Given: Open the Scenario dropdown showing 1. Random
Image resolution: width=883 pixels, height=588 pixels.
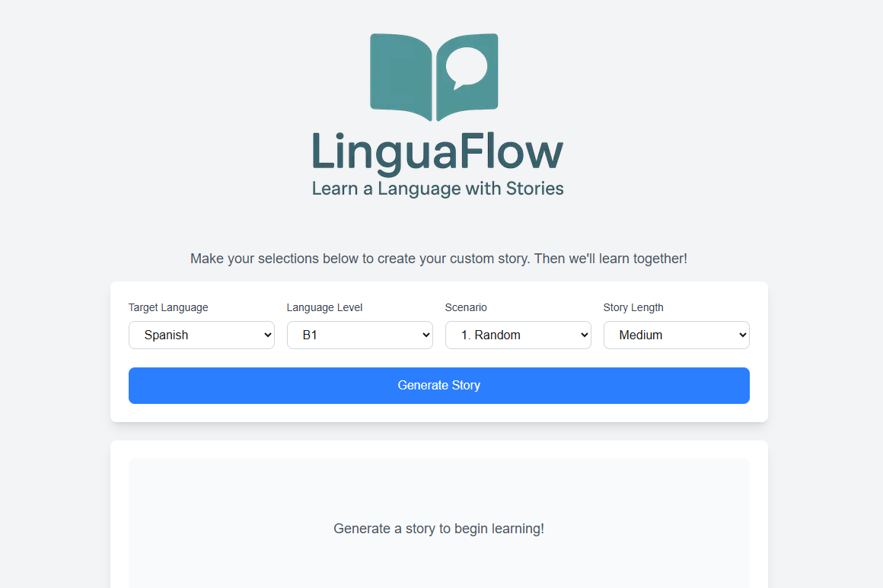Looking at the screenshot, I should [518, 335].
